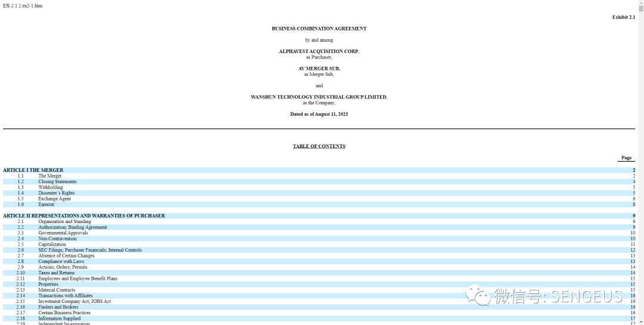Click 'Withholding' entry

coord(51,187)
